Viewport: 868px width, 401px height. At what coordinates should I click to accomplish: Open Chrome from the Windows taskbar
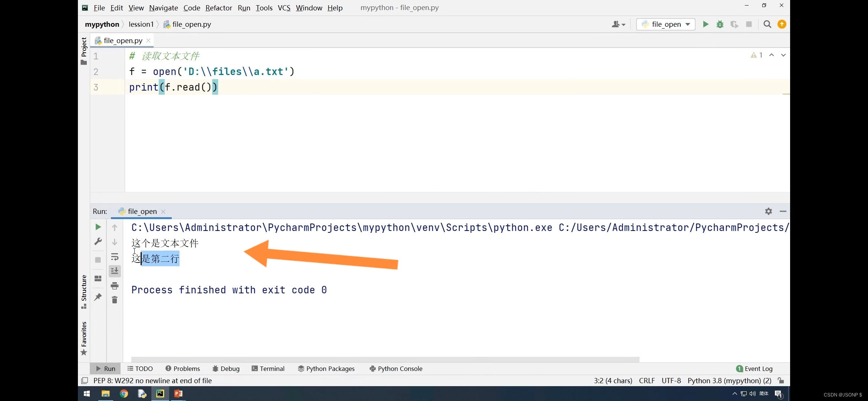click(124, 394)
